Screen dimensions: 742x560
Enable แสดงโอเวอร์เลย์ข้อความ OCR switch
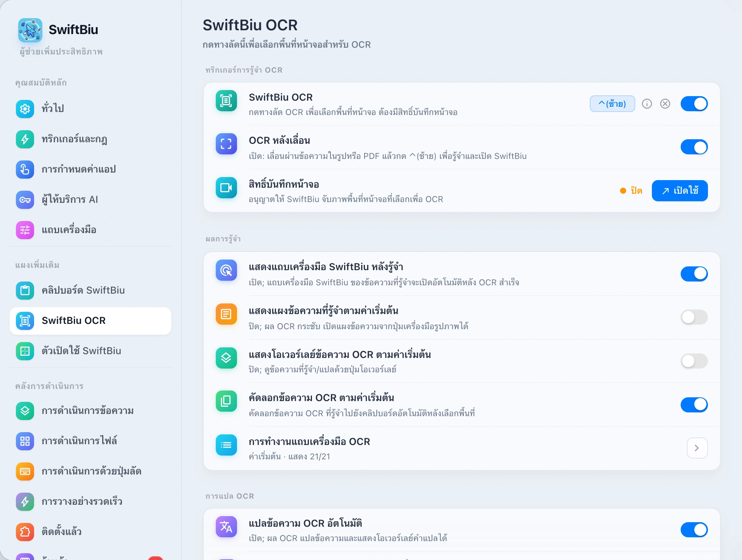[694, 361]
